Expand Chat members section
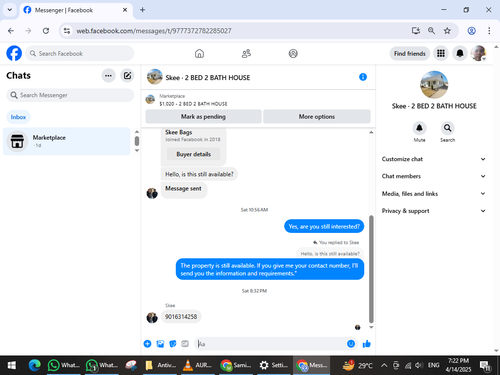The width and height of the screenshot is (500, 375). point(434,176)
